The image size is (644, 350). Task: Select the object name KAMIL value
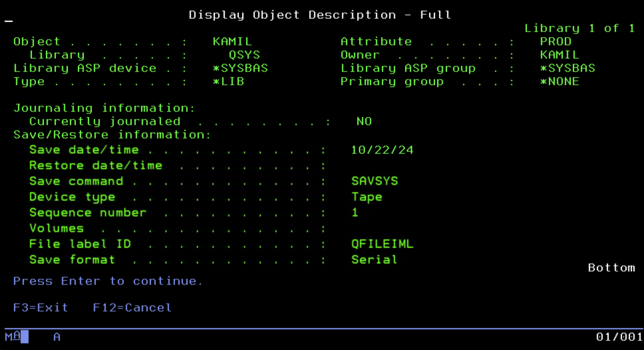coord(232,42)
